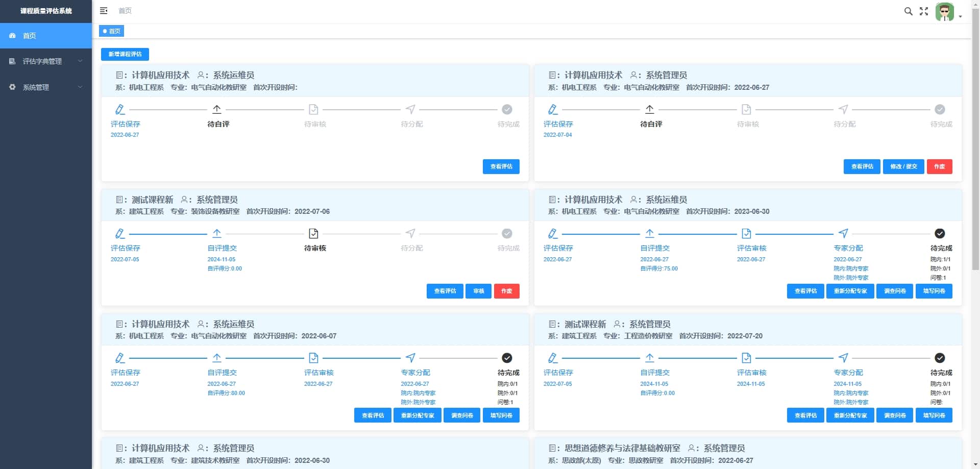The image size is (980, 469).
Task: Click 修改 / 提交 on the 2022-07-04 card
Action: [x=903, y=166]
